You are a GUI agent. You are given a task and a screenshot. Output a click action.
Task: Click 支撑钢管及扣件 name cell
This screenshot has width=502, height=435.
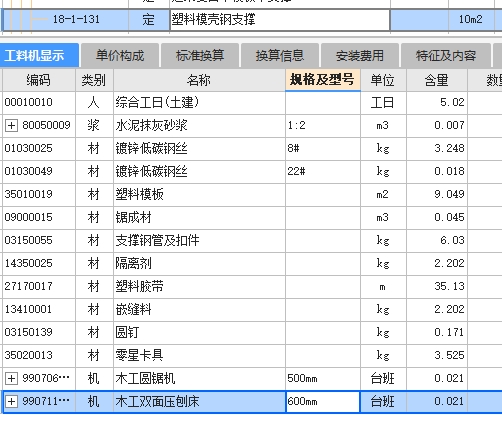tap(199, 240)
